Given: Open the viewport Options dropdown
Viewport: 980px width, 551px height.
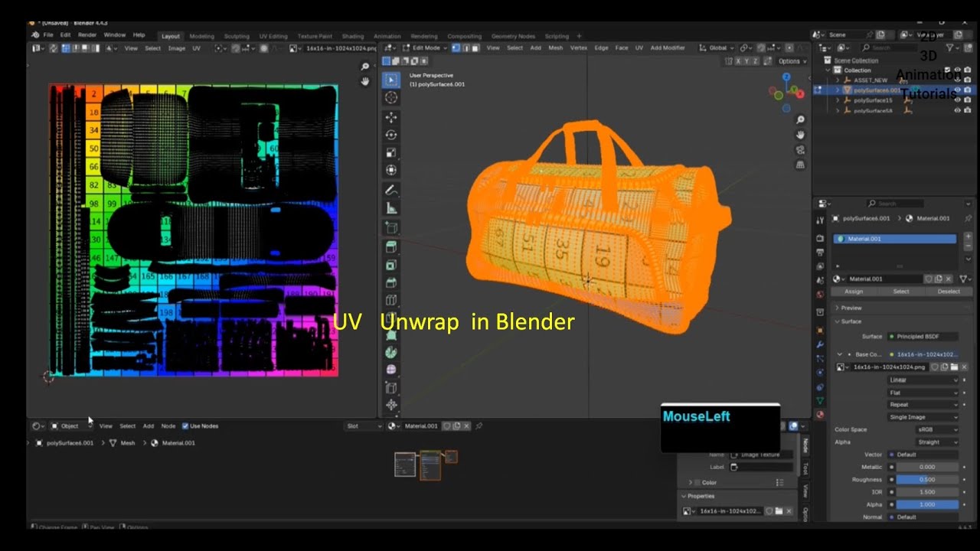Looking at the screenshot, I should coord(792,61).
